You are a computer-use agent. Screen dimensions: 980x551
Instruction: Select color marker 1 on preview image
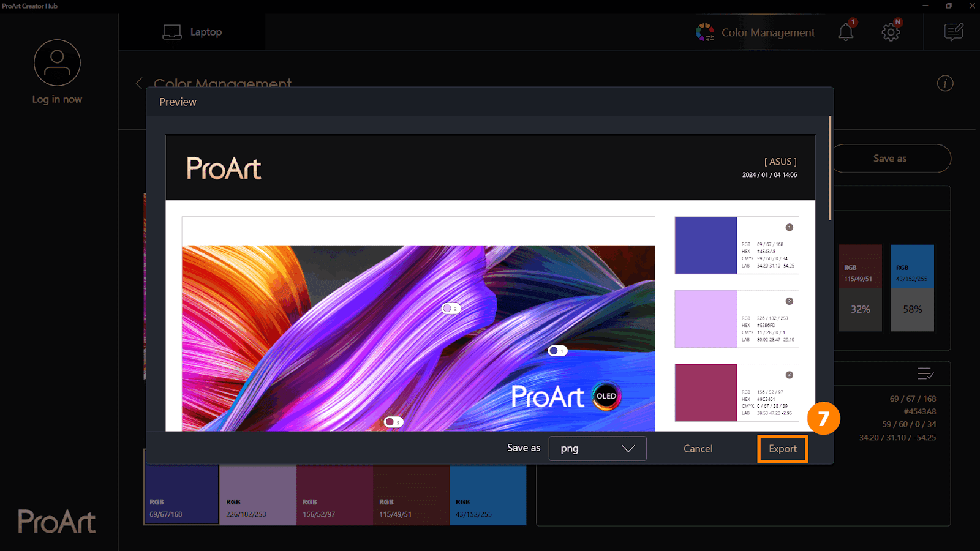click(557, 351)
